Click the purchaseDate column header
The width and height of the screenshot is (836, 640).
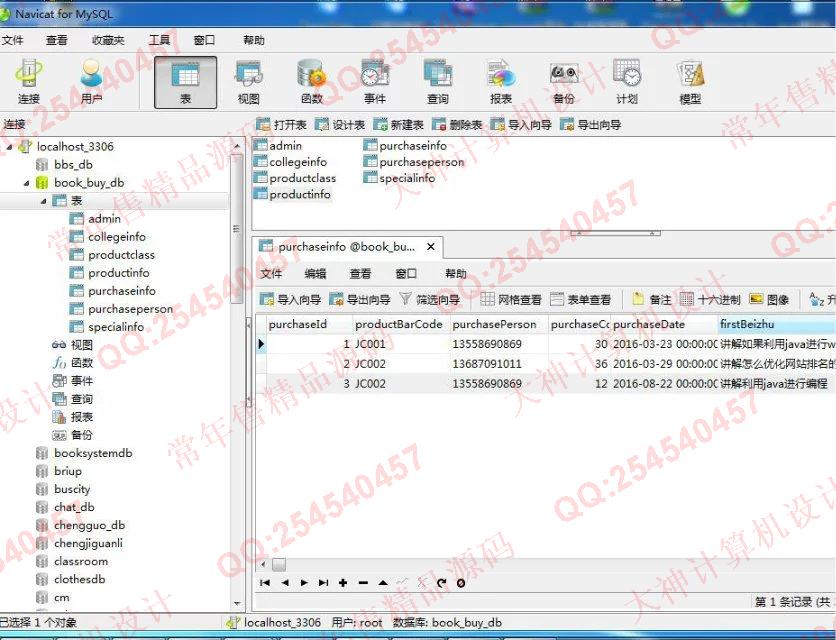pyautogui.click(x=664, y=324)
